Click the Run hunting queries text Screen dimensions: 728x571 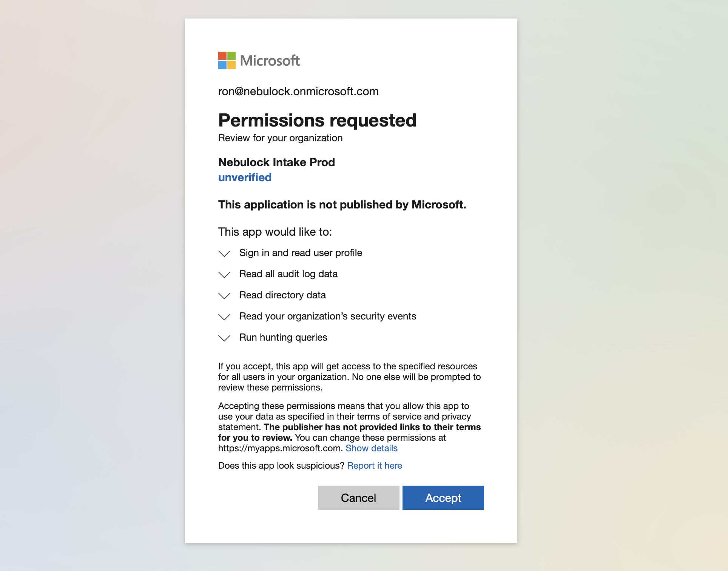coord(283,337)
